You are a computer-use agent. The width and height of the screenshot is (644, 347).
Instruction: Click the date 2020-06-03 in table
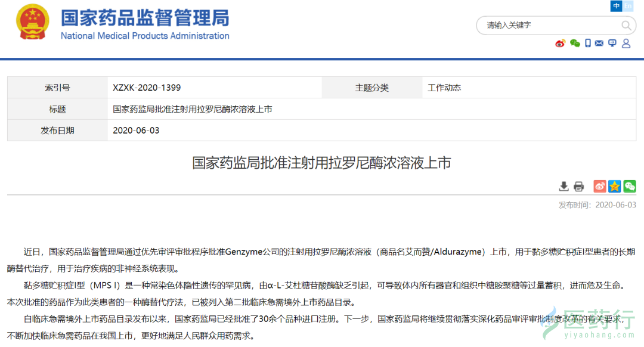[x=136, y=130]
